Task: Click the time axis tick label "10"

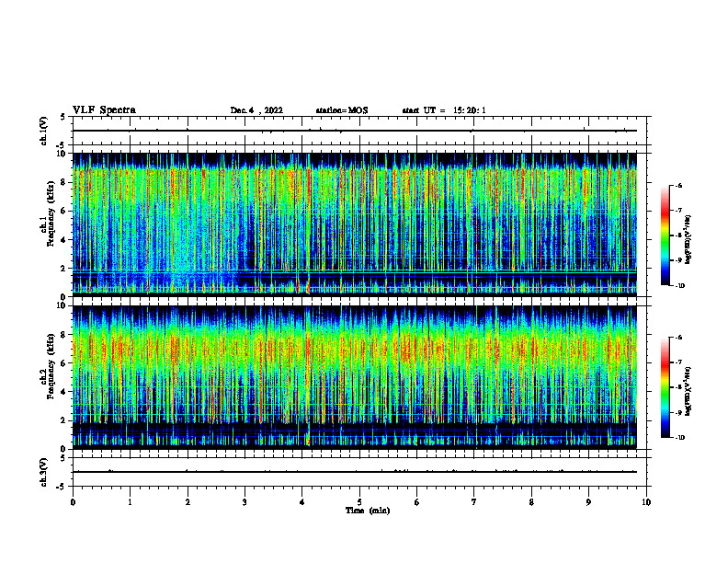Action: [646, 502]
